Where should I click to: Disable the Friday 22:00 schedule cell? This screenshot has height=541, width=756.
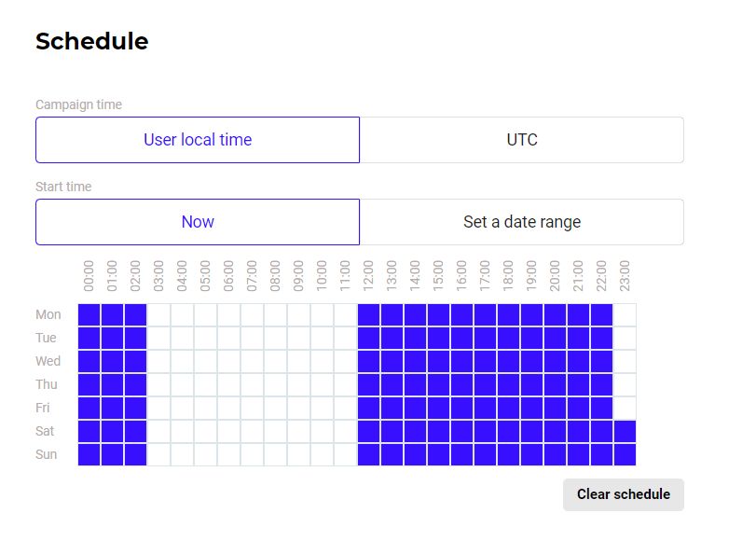click(601, 408)
